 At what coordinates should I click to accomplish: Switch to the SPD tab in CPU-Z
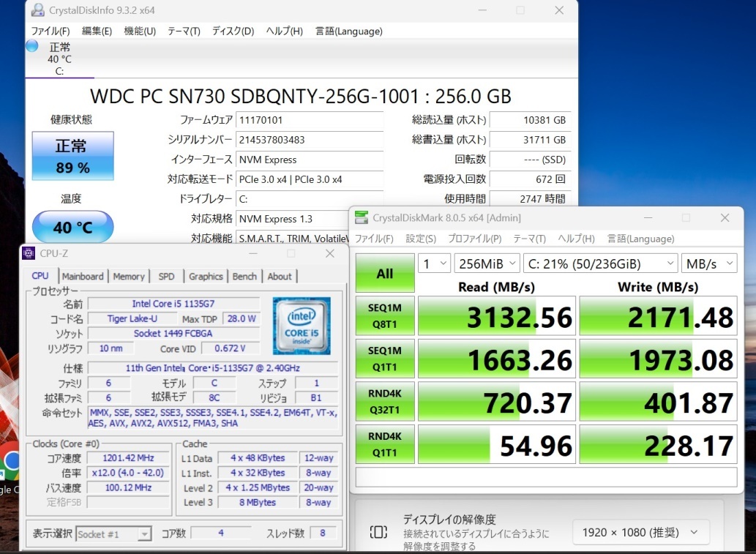tap(166, 277)
